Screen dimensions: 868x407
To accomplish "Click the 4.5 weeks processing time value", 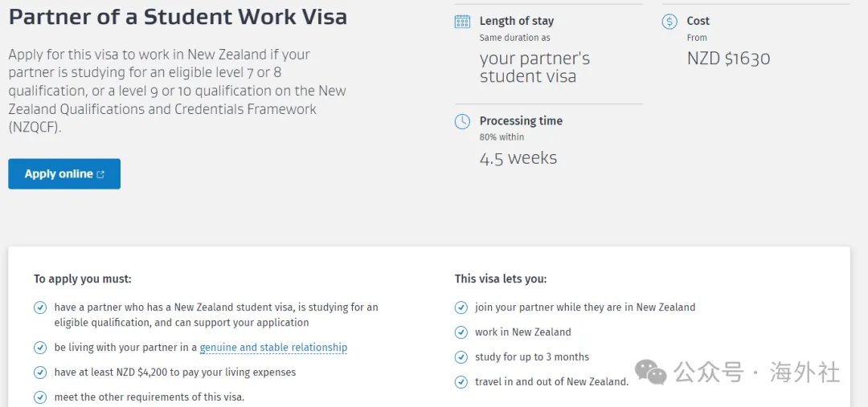I will pos(518,159).
